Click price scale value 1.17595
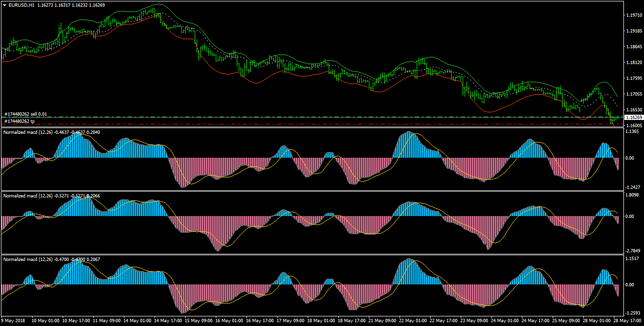This screenshot has width=644, height=326. (x=633, y=78)
